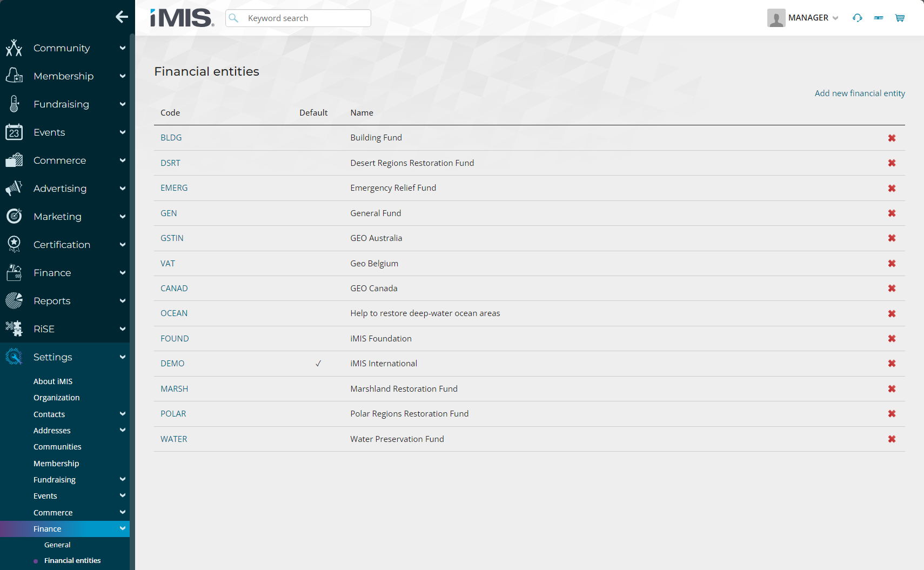Image resolution: width=924 pixels, height=570 pixels.
Task: Click the Keyword search field
Action: 298,18
